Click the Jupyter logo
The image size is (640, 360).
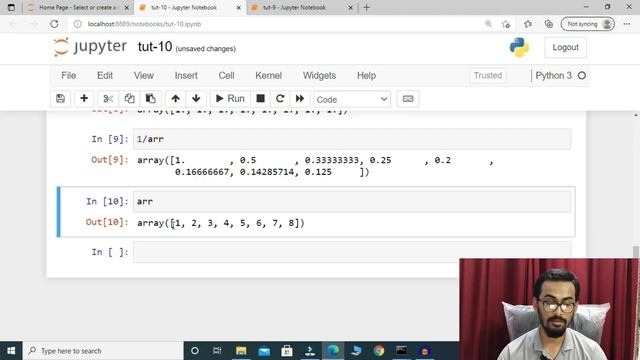90,47
